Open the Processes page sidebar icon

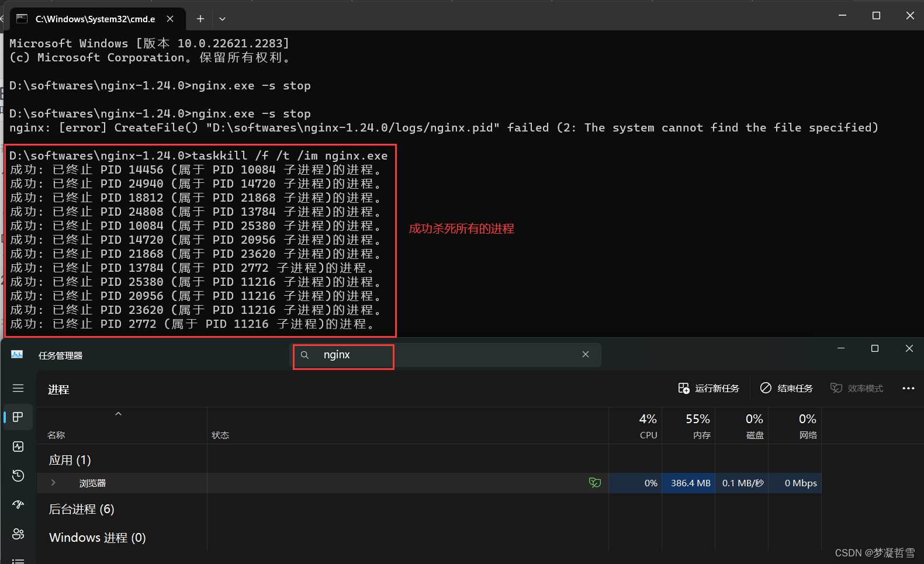point(18,417)
